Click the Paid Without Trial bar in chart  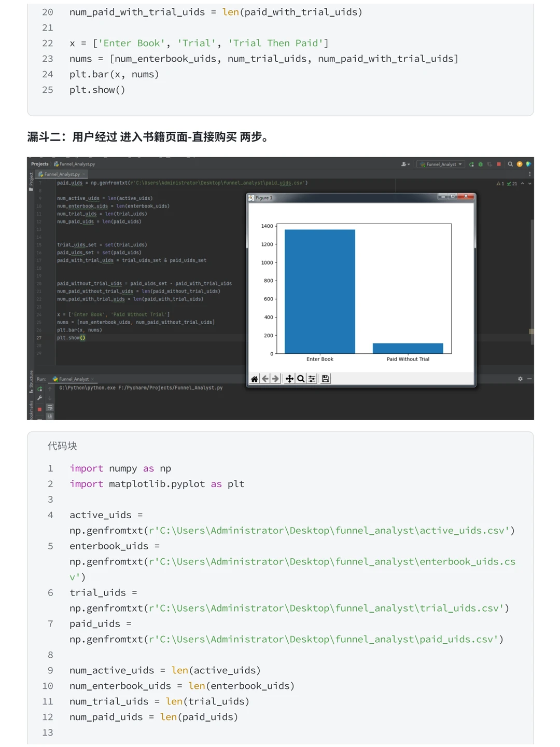pyautogui.click(x=408, y=349)
